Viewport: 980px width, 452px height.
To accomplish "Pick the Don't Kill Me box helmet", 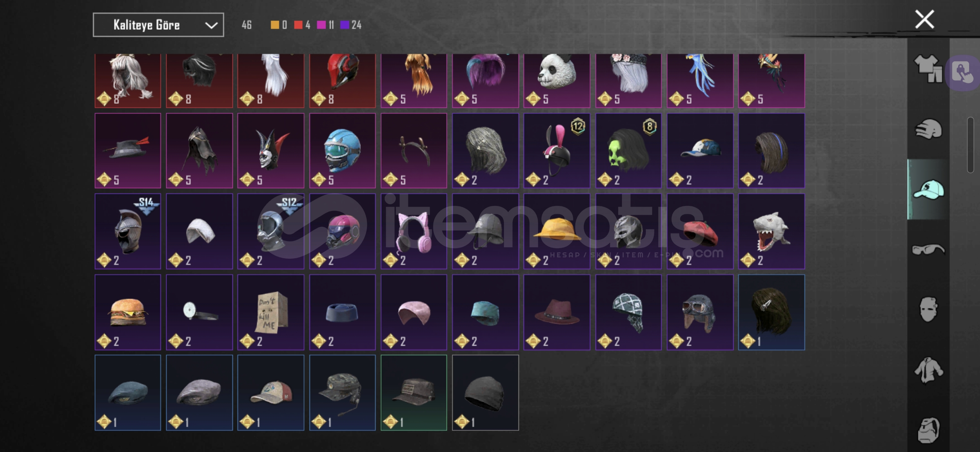I will (271, 312).
